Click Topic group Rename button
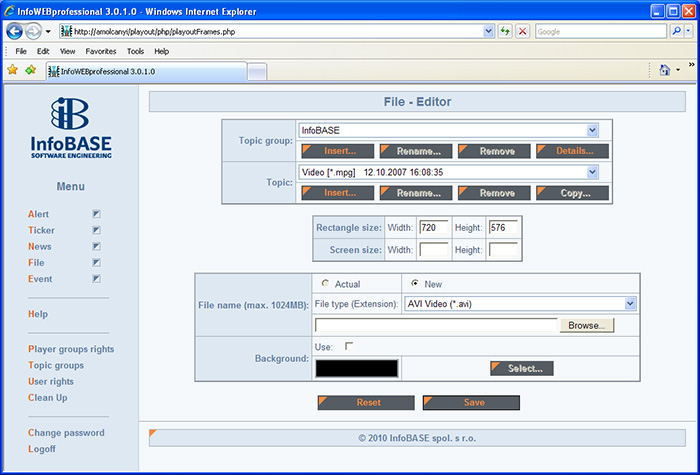700x475 pixels. [x=416, y=151]
